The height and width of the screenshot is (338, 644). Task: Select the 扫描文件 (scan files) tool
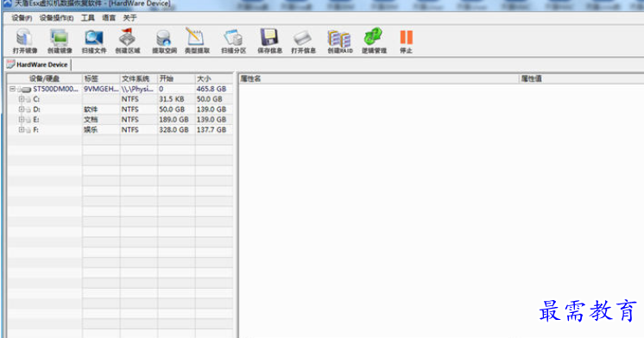tap(94, 41)
